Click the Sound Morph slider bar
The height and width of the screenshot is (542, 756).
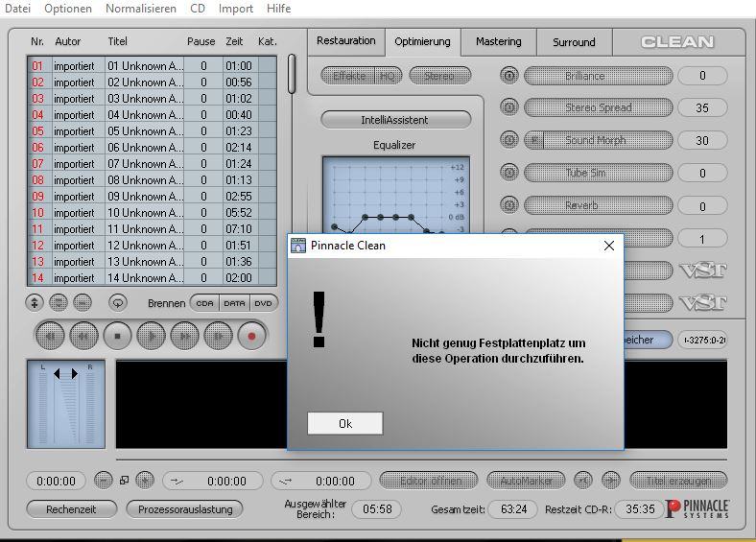point(598,140)
